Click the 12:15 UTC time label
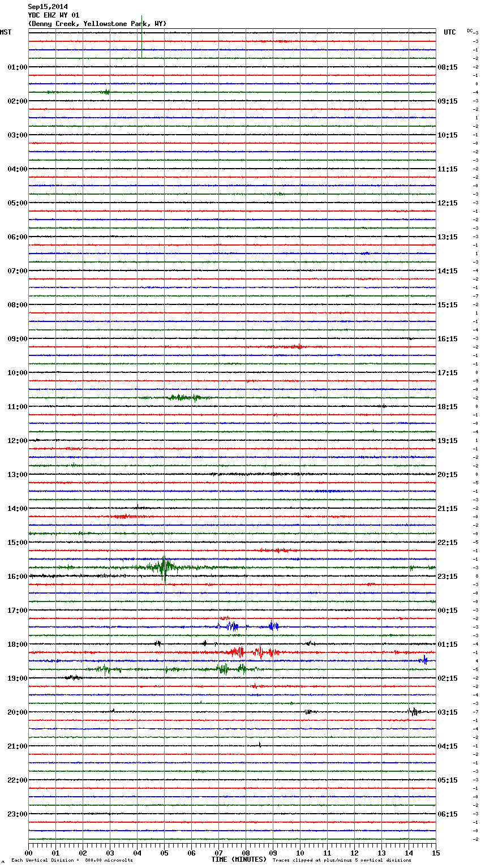The width and height of the screenshot is (481, 868). pos(448,203)
